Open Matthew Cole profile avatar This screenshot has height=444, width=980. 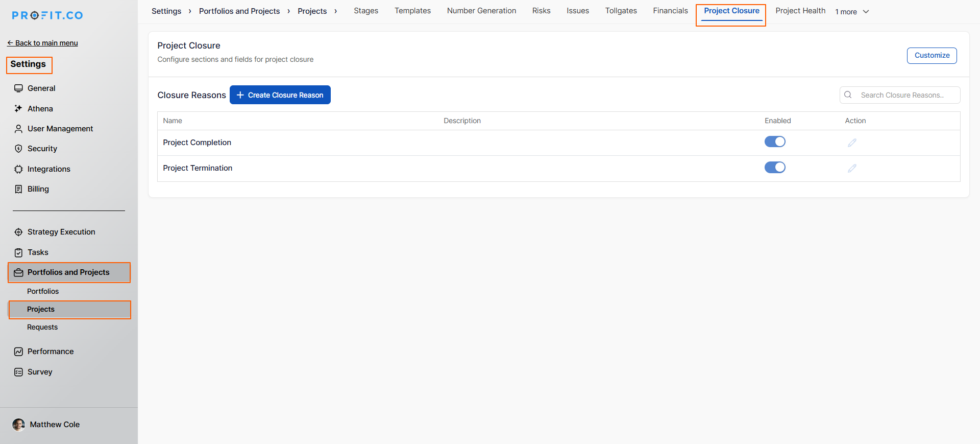pos(18,425)
